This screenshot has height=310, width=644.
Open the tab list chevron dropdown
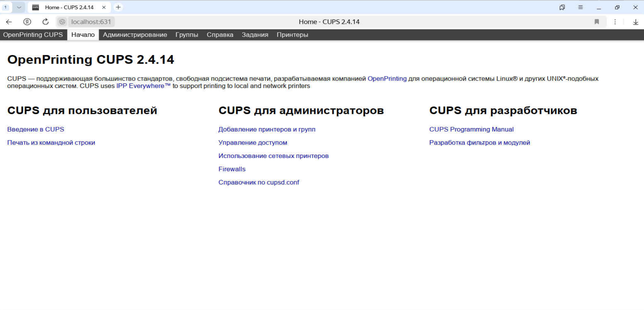(18, 7)
